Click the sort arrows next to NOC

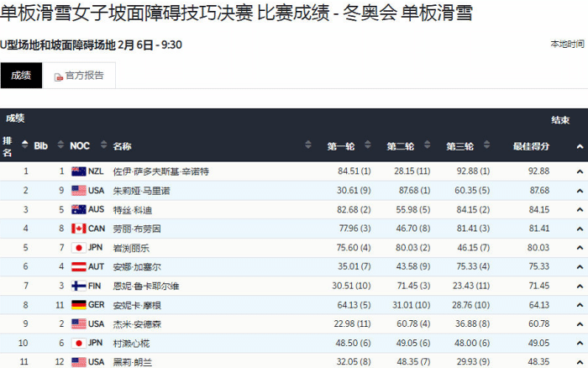pos(100,146)
